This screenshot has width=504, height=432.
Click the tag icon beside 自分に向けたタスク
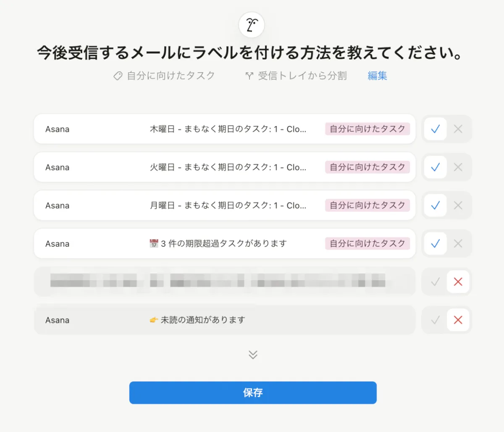click(118, 76)
